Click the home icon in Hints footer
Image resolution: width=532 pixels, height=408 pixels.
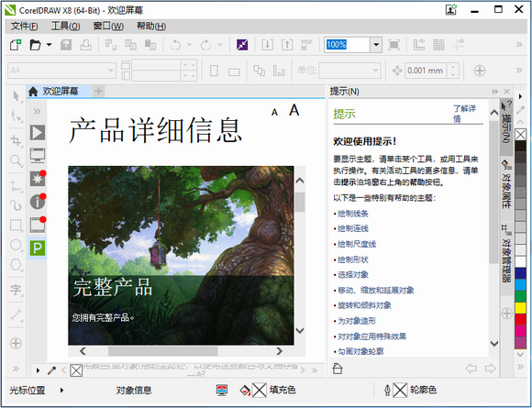coord(338,368)
